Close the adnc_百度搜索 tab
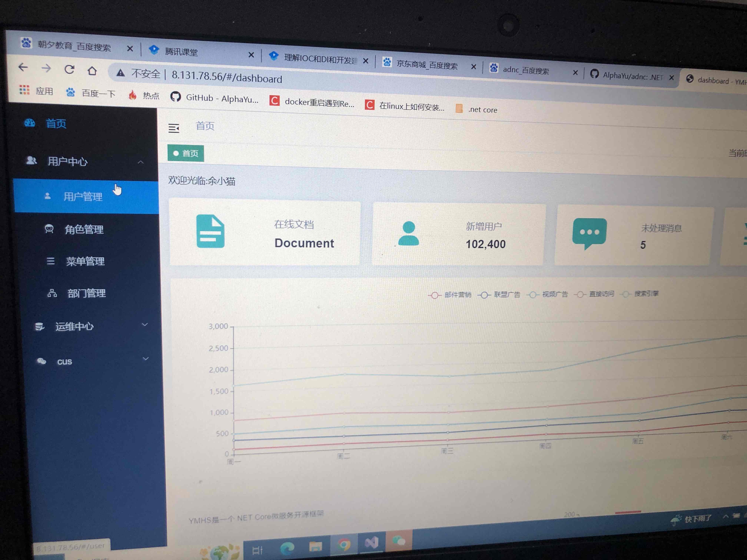The image size is (747, 560). click(x=575, y=72)
